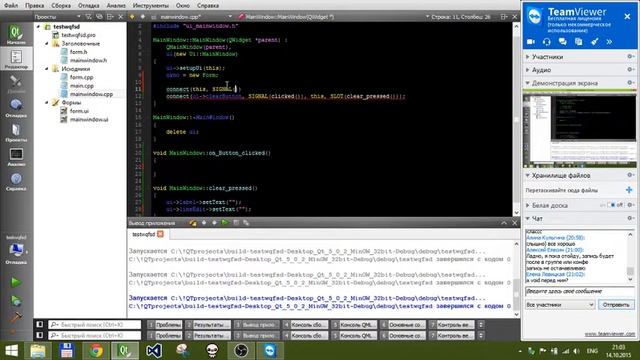Split the code editor view
The width and height of the screenshot is (640, 360).
pos(504,17)
